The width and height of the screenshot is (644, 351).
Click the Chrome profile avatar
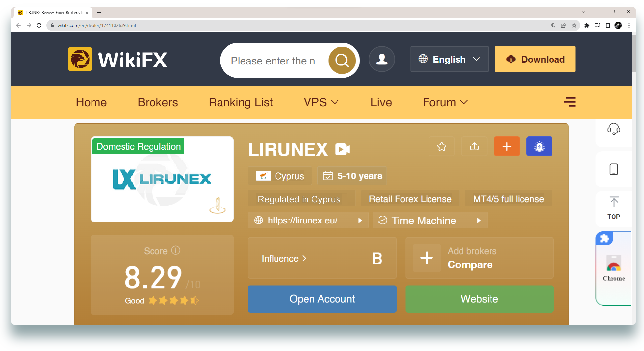click(618, 25)
